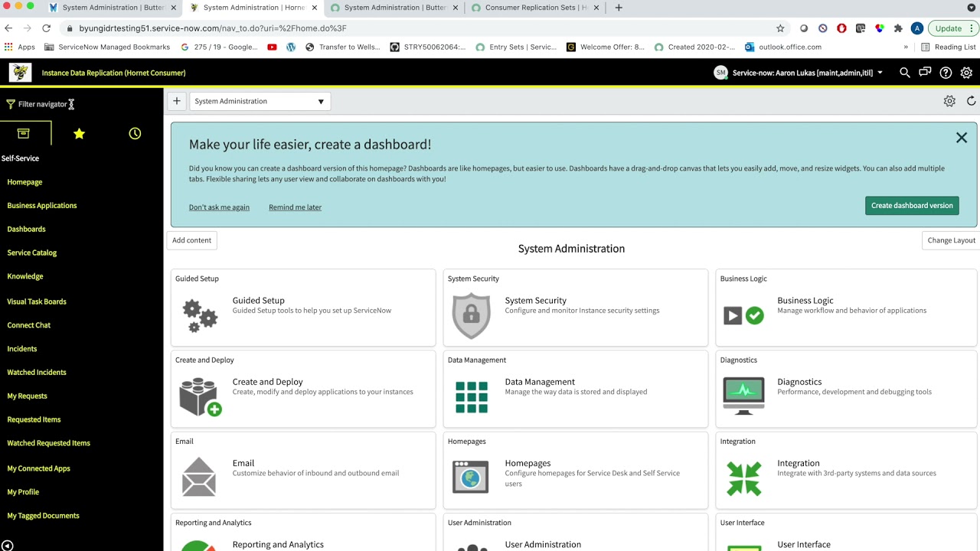This screenshot has height=551, width=980.
Task: Click the Data Management grid icon
Action: pos(472,397)
